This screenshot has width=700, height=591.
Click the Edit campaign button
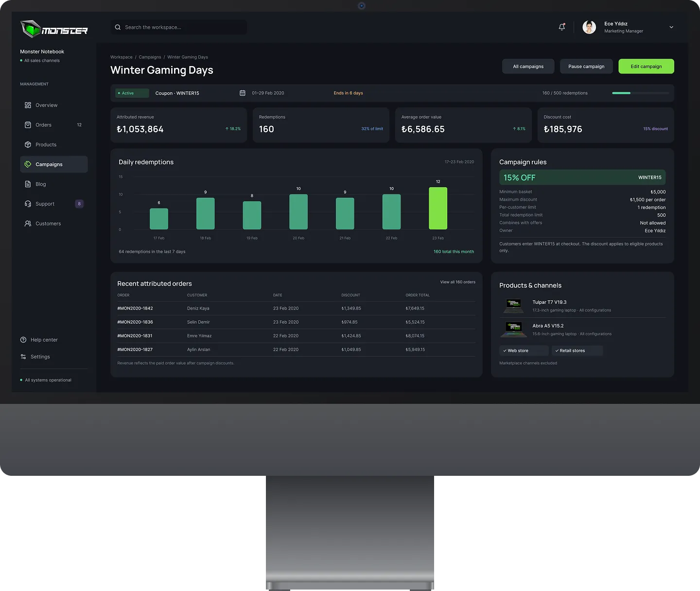646,67
